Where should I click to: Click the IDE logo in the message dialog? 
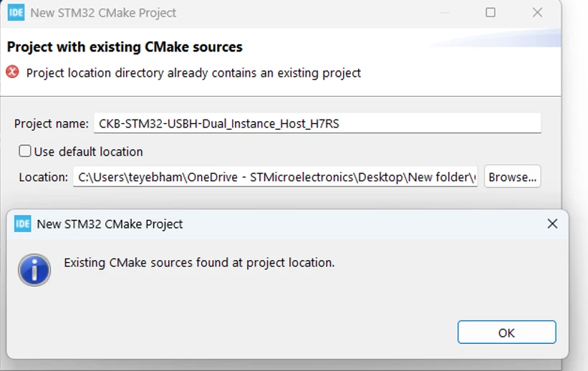click(x=22, y=224)
